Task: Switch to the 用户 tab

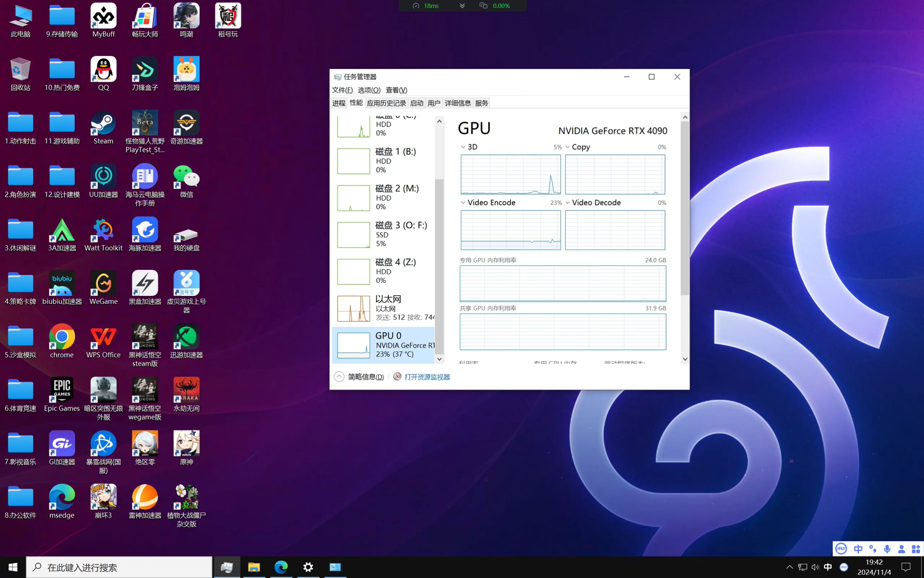Action: point(434,103)
